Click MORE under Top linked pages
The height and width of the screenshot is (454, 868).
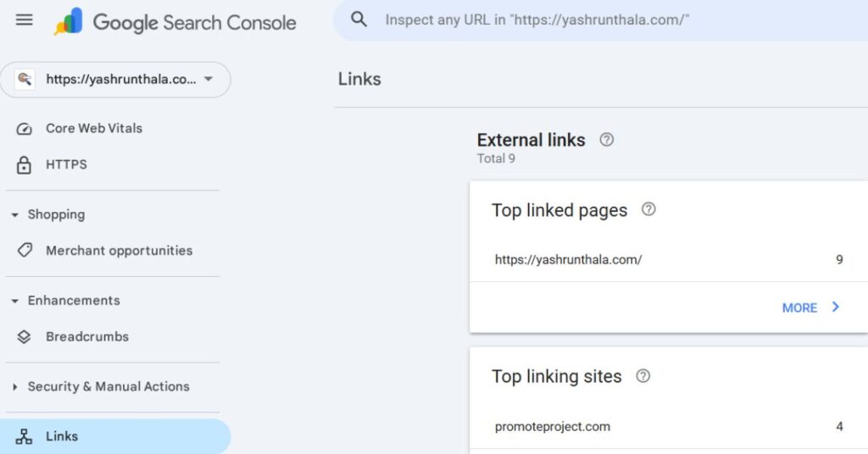(810, 307)
